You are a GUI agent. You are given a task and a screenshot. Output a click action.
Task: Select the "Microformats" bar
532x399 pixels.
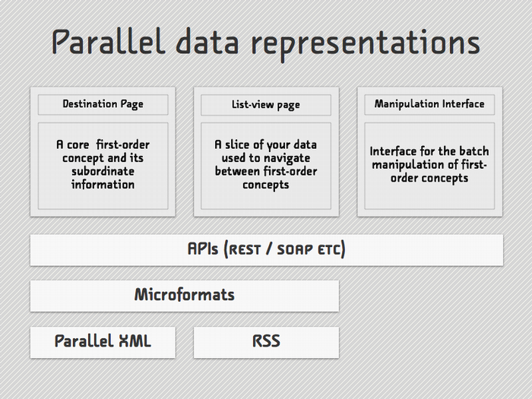185,295
